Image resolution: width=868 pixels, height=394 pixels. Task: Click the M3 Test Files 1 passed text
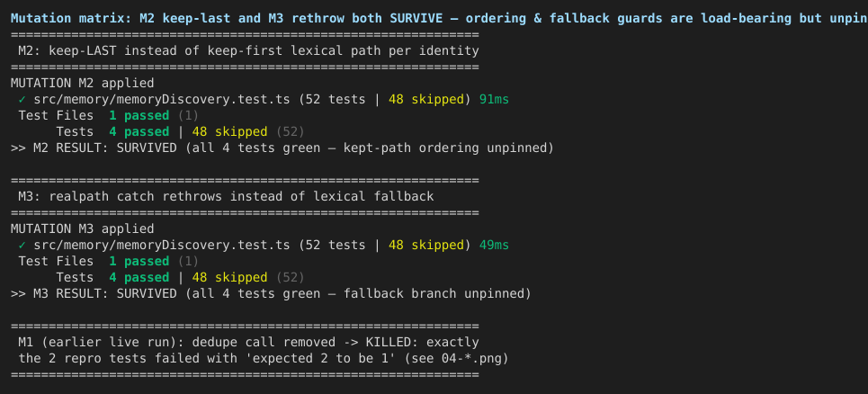[x=139, y=261]
